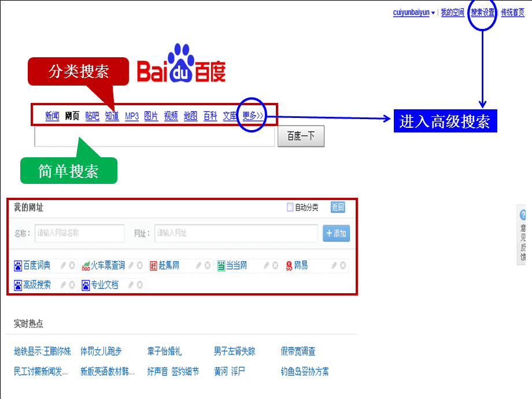The height and width of the screenshot is (399, 532).
Task: Open hot topic 体罚女儿跑步
Action: pyautogui.click(x=101, y=351)
